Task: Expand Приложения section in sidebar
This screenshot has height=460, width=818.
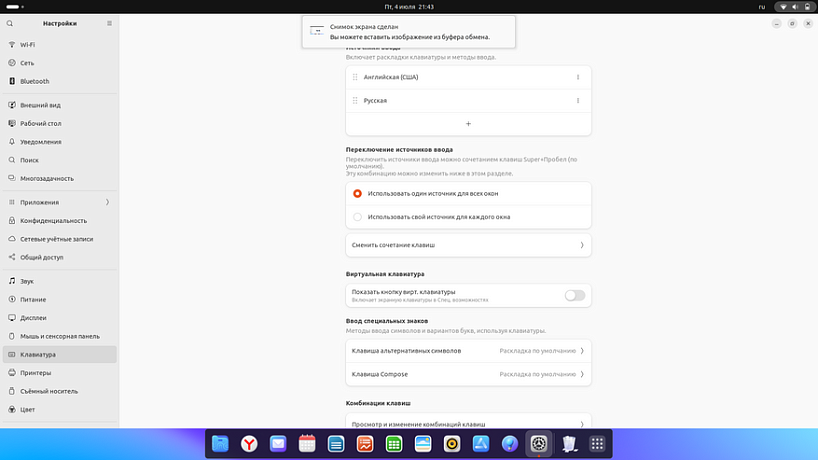Action: point(60,202)
